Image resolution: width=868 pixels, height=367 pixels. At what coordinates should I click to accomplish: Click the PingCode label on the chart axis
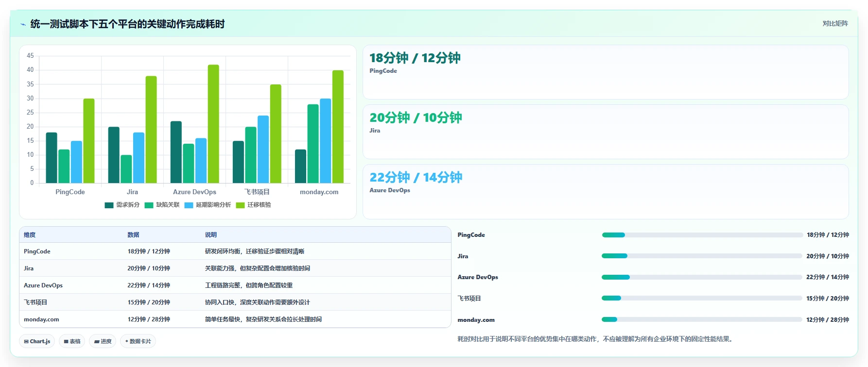coord(70,192)
